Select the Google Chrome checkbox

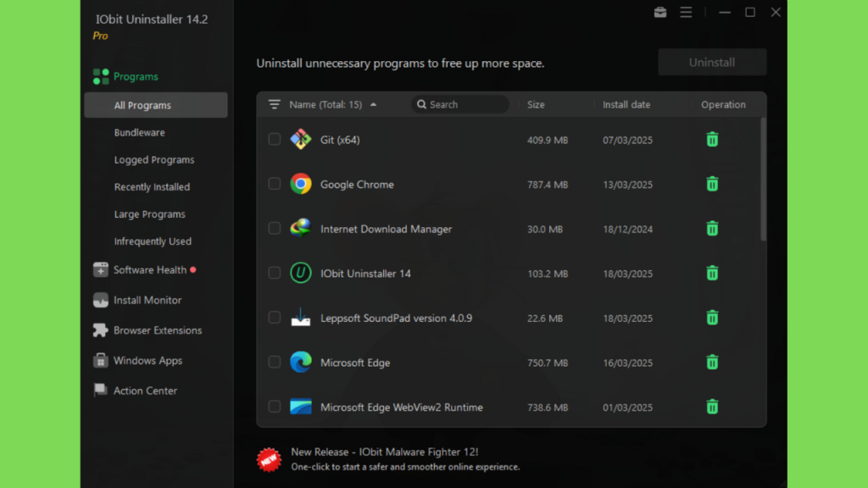coord(274,184)
